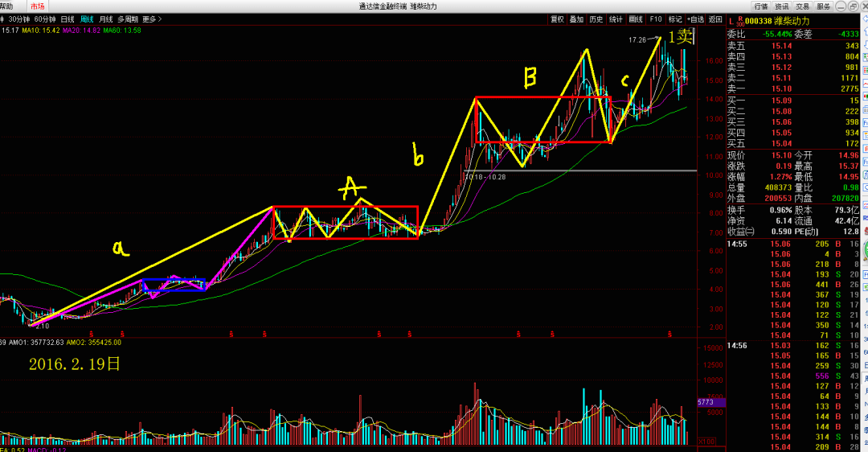Viewport: 868px width, 452px height.
Task: Open the 市场 tab
Action: click(x=37, y=6)
